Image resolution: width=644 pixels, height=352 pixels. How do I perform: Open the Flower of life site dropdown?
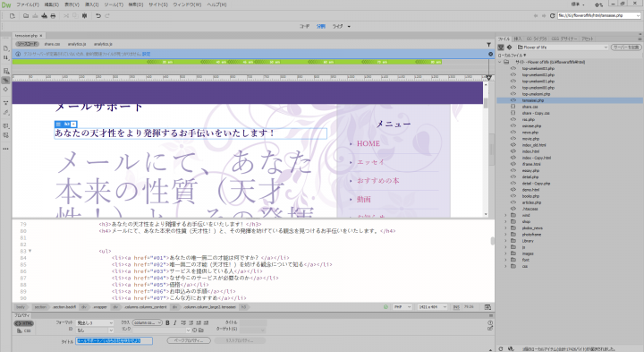point(563,47)
